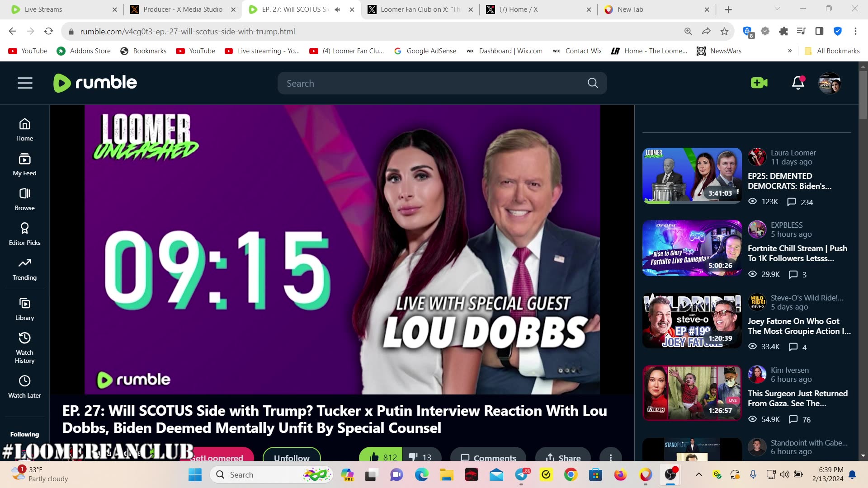Open the video's more options menu
The width and height of the screenshot is (868, 488).
611,458
